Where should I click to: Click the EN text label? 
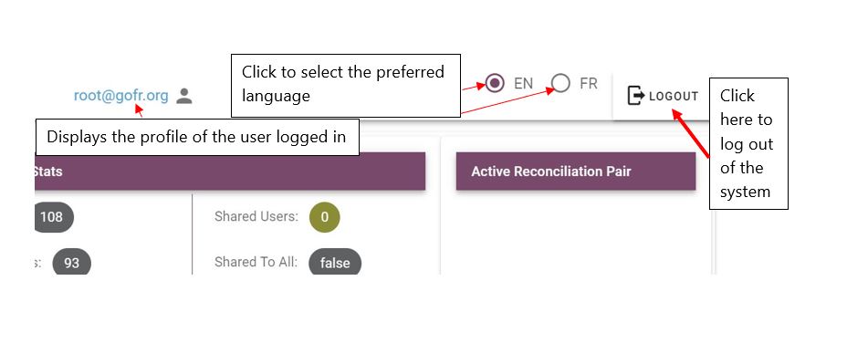[523, 84]
